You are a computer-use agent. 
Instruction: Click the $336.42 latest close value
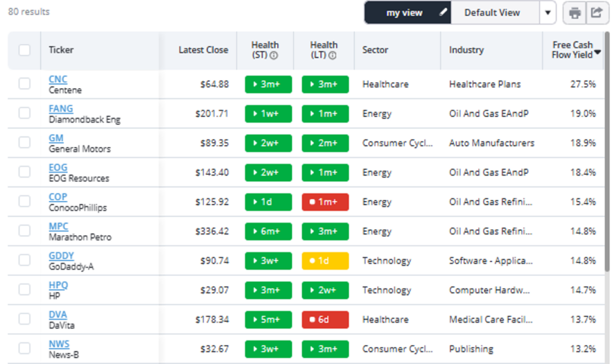(212, 231)
